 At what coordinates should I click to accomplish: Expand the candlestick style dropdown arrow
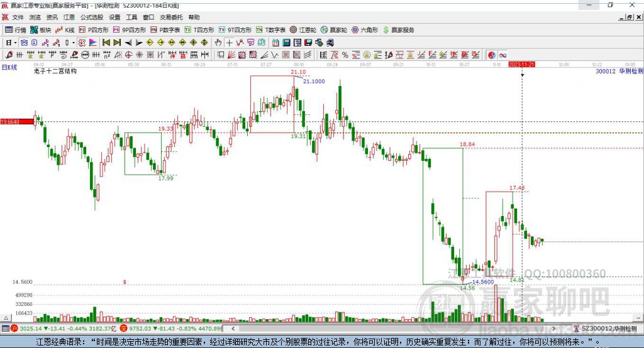(74, 43)
